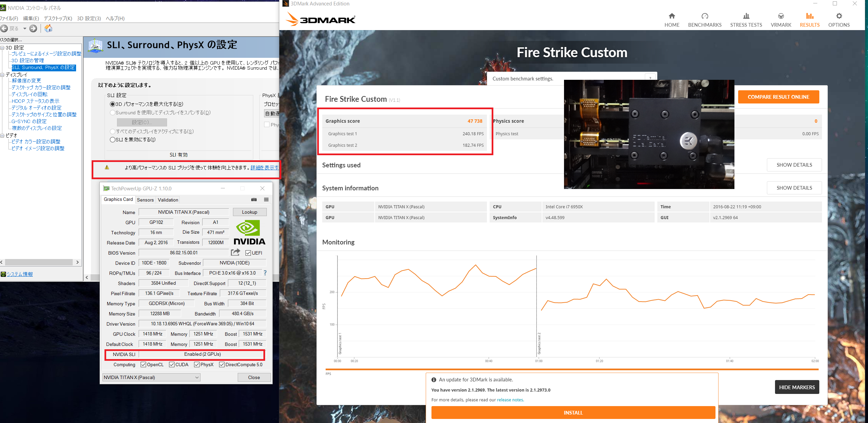
Task: Open the デスクトップ(K) menu
Action: [58, 18]
